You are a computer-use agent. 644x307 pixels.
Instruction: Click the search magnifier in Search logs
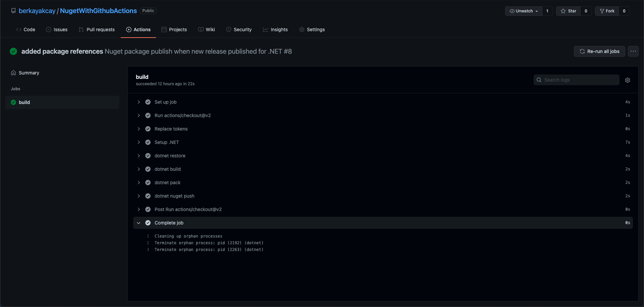pyautogui.click(x=539, y=80)
